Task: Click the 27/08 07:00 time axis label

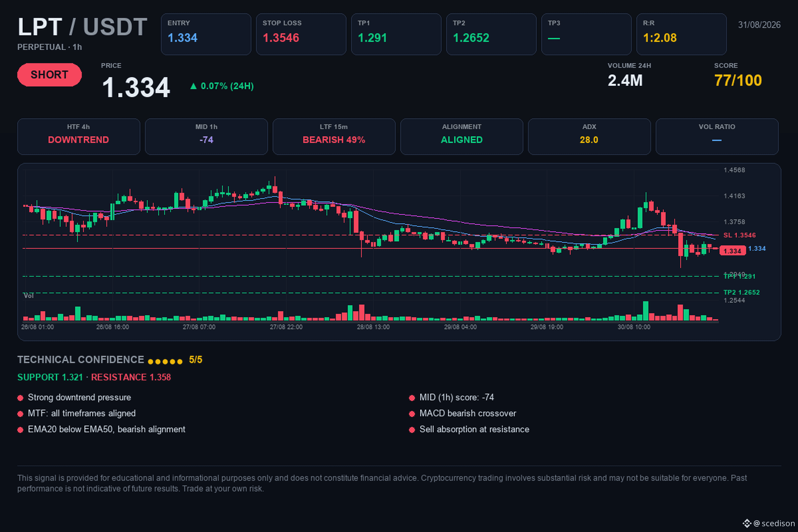Action: pos(199,327)
